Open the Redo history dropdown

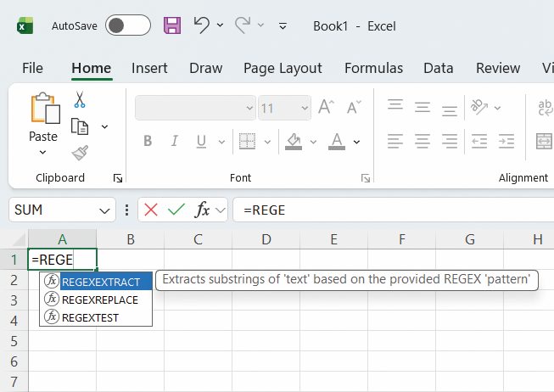point(260,25)
